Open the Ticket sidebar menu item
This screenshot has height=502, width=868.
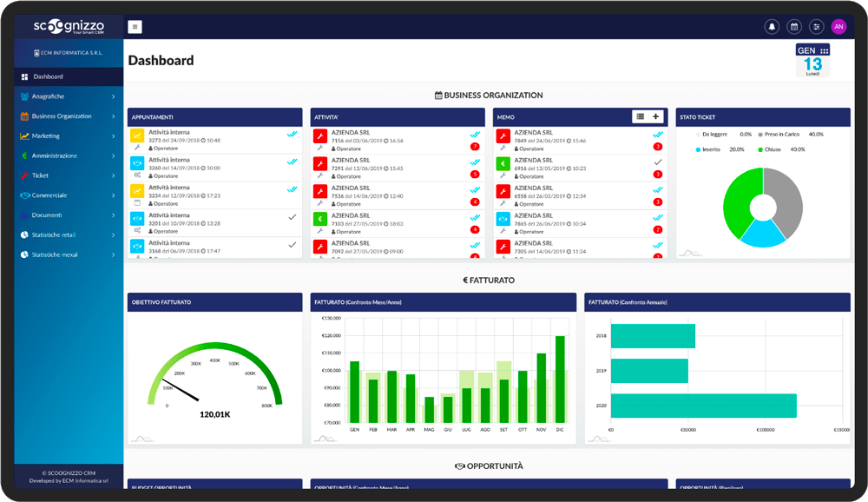click(69, 175)
